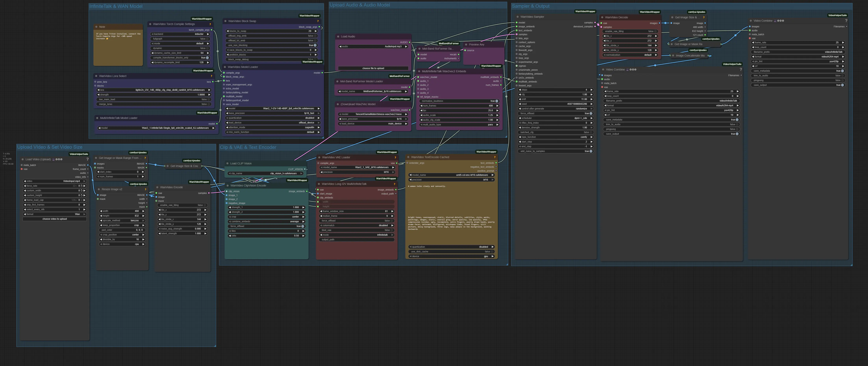Click choose video to upload button
Image resolution: width=868 pixels, height=366 pixels.
[x=55, y=219]
